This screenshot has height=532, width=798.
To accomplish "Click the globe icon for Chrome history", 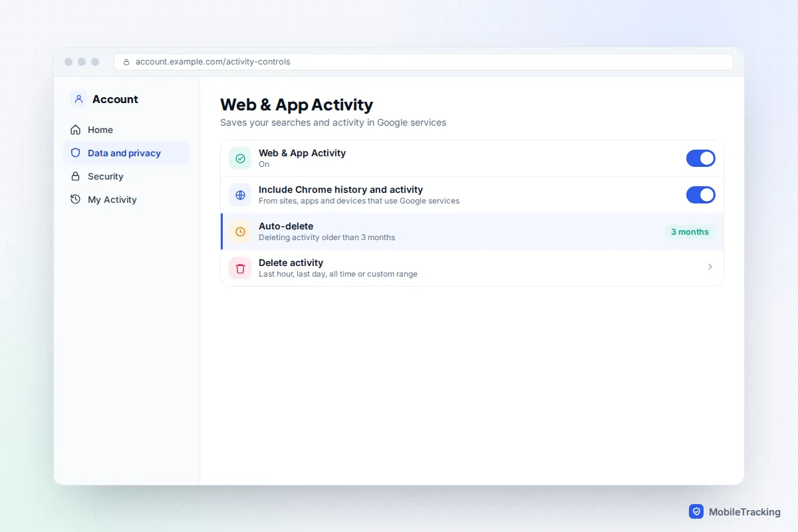I will tap(240, 195).
